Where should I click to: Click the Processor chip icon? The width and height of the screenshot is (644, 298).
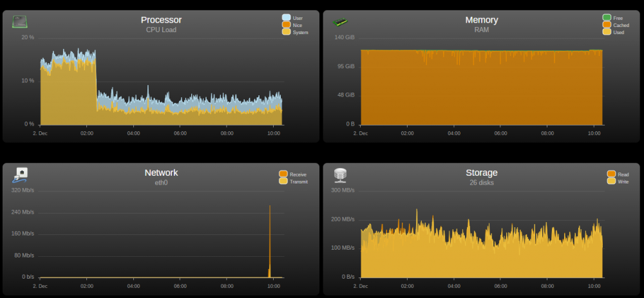coord(20,22)
